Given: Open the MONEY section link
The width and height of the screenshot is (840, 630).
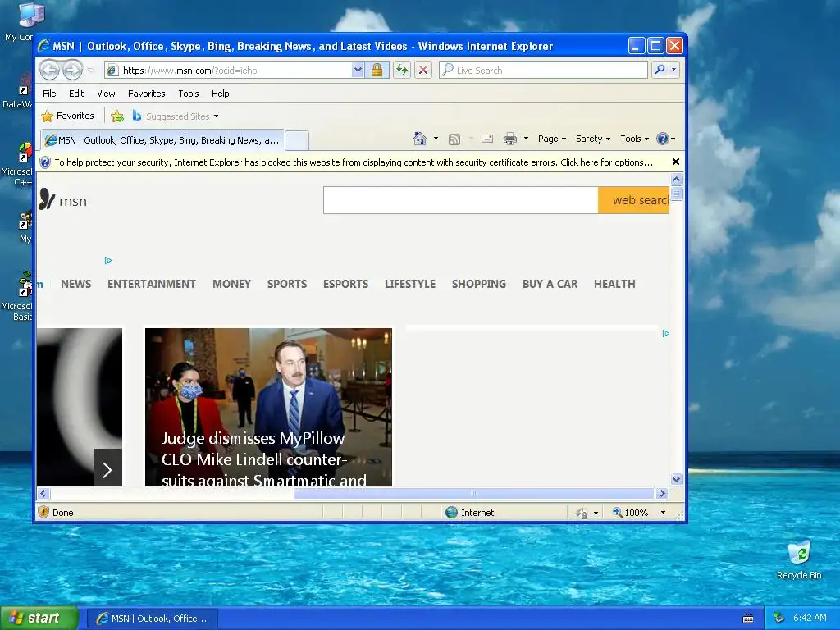Looking at the screenshot, I should click(231, 284).
